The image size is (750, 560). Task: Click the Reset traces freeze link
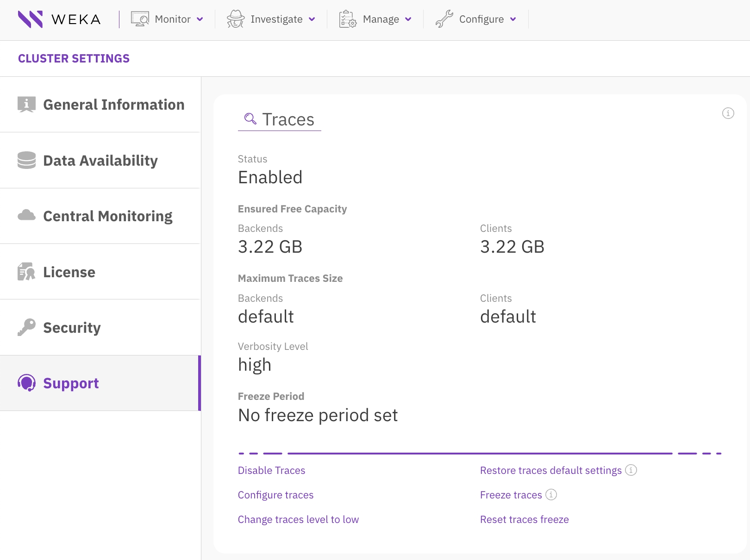(524, 520)
